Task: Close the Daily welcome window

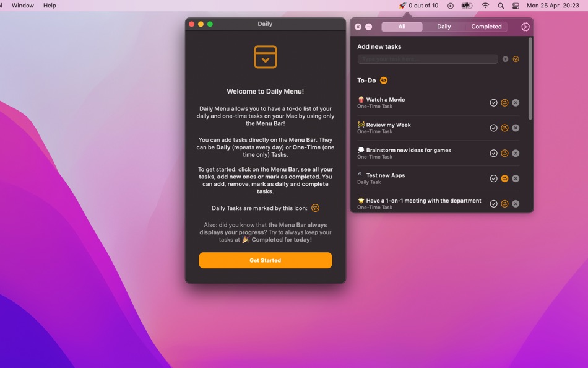Action: [x=192, y=24]
